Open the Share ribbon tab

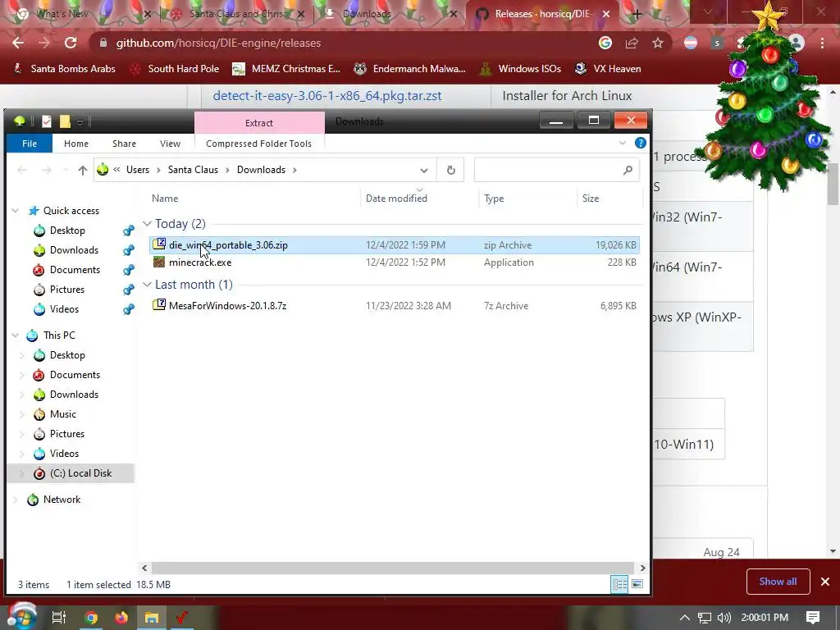(x=124, y=144)
